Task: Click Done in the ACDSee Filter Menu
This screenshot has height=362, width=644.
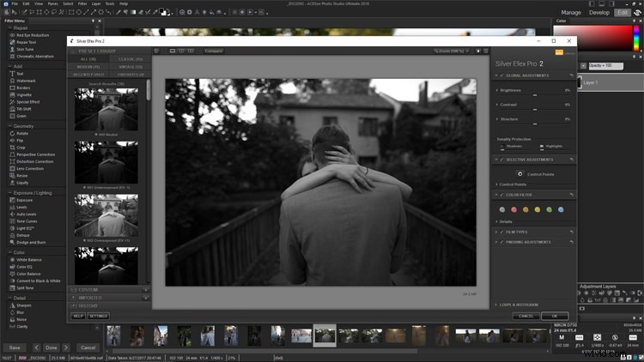Action: [x=52, y=347]
